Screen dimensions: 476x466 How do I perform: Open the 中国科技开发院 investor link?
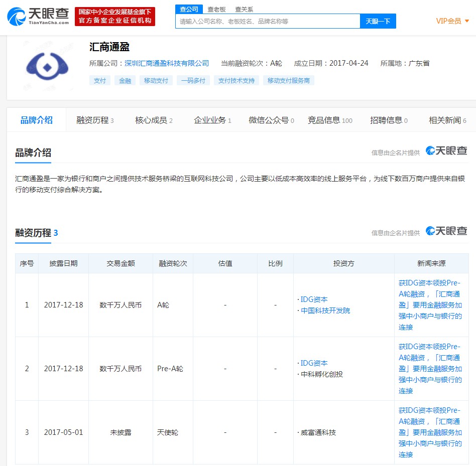[325, 310]
